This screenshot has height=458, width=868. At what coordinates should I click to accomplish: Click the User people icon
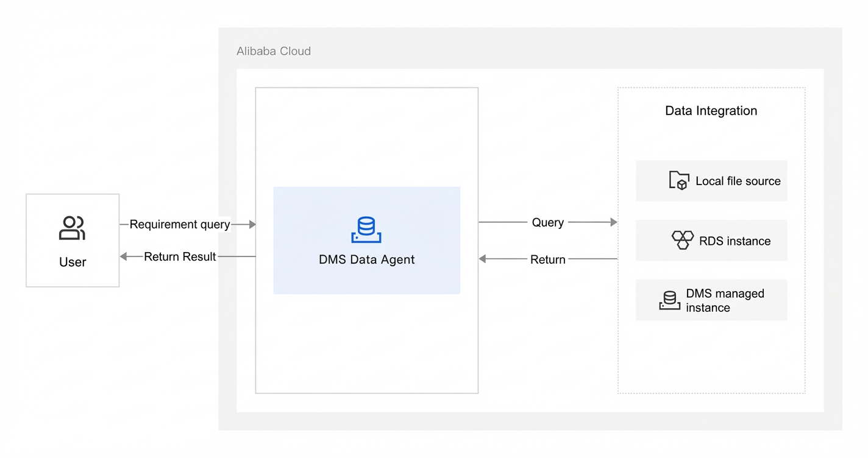click(72, 228)
